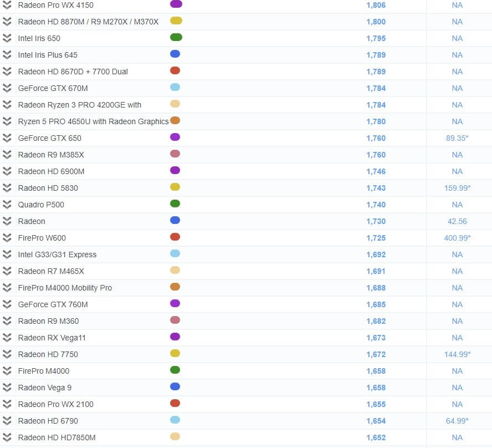
Task: Click the red swatch for Radeon Pro WX 2100
Action: [x=175, y=403]
